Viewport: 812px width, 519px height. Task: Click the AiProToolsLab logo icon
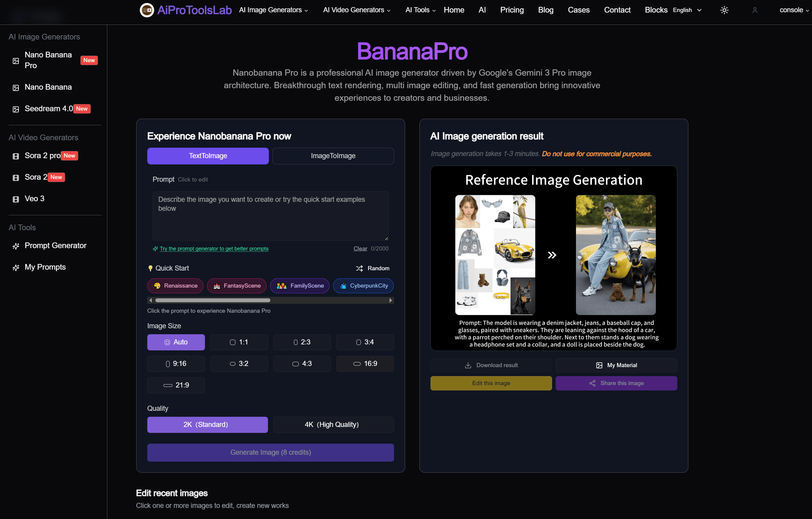[147, 10]
